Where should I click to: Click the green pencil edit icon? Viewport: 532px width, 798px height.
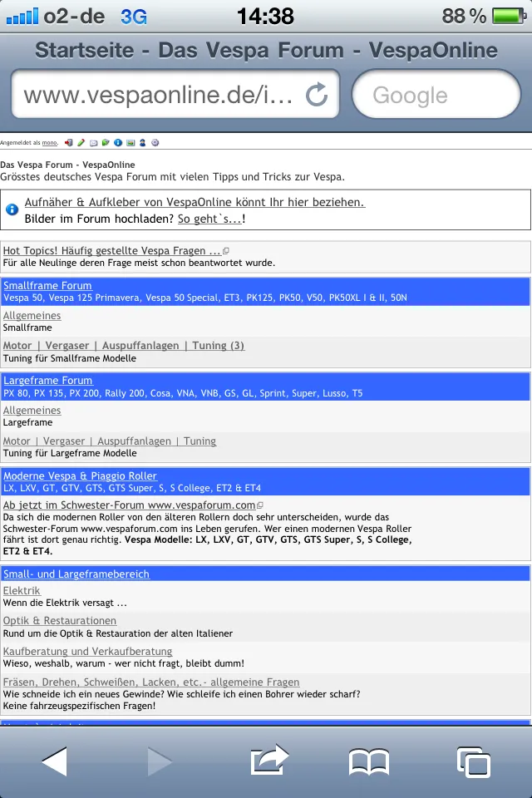(81, 143)
